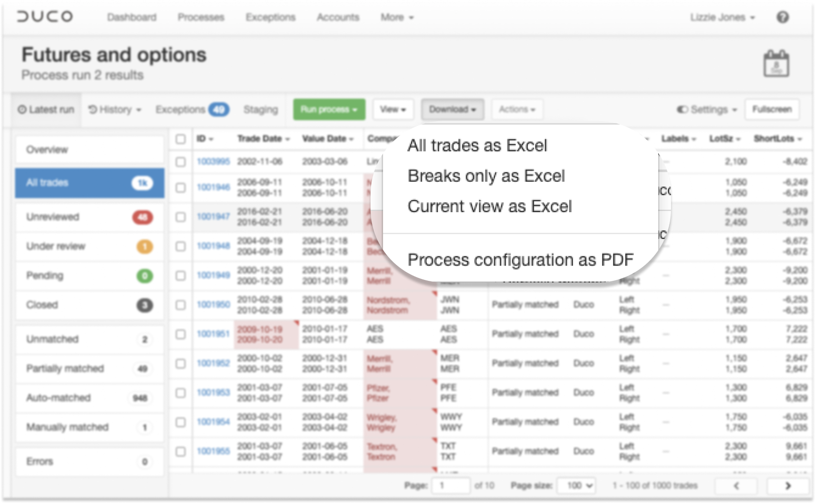Open Exceptions in the top navigation
Viewport: 816px width, 504px height.
[x=270, y=17]
